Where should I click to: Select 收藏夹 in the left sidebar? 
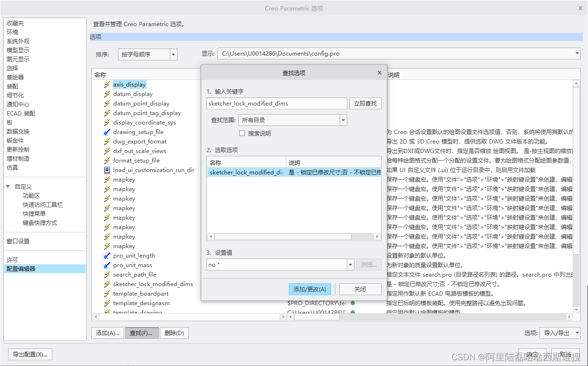click(x=15, y=23)
